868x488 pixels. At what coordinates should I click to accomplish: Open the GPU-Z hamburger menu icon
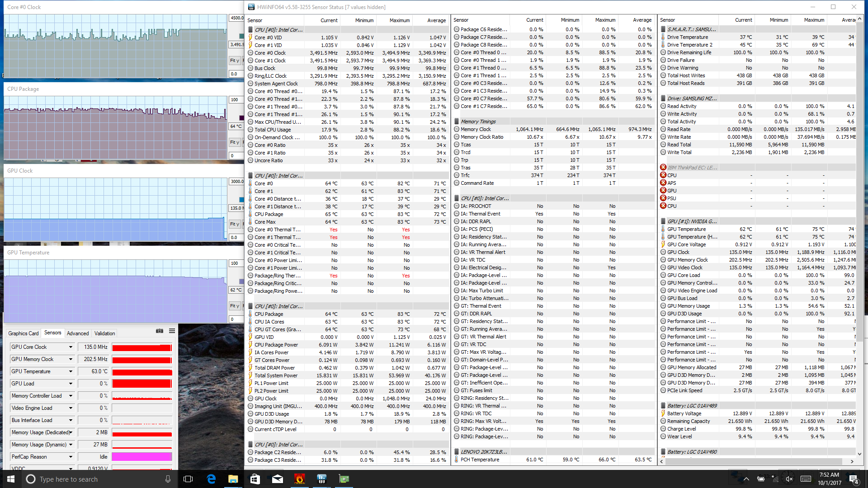tap(172, 331)
